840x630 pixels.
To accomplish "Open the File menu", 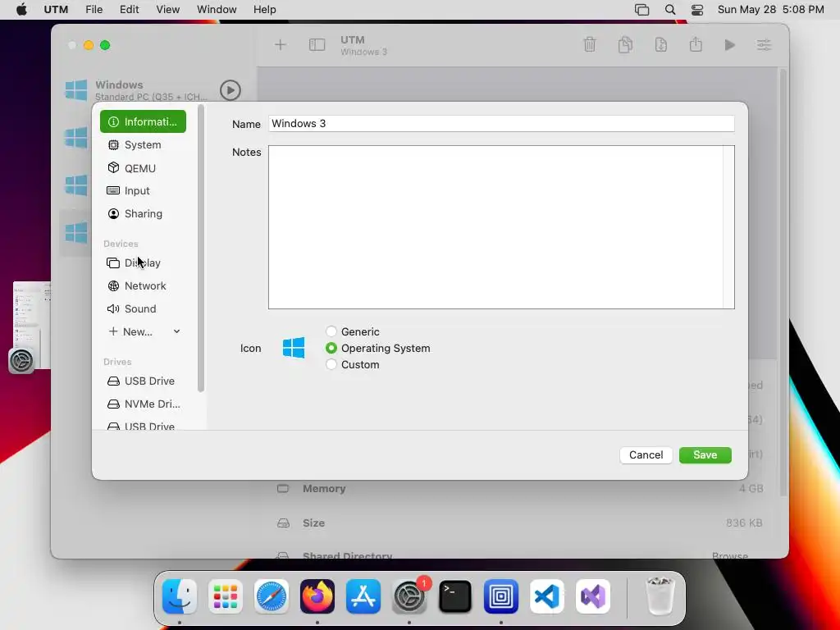I will pos(94,10).
